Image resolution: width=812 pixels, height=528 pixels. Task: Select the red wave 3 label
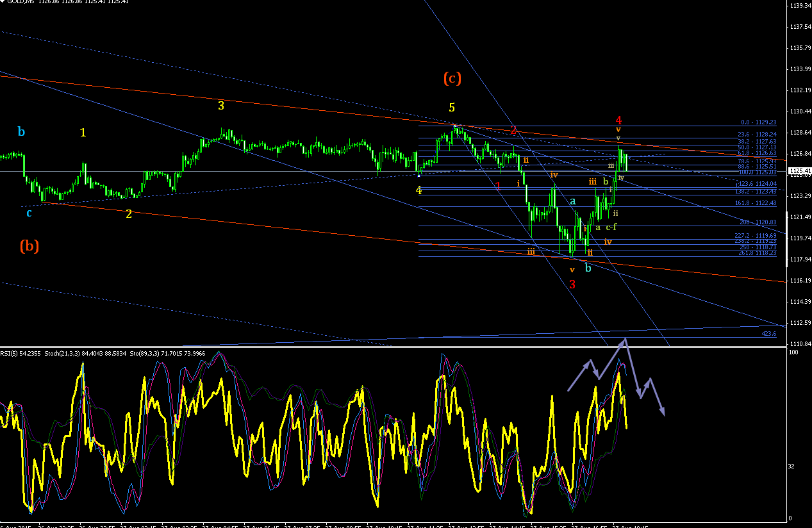click(572, 284)
